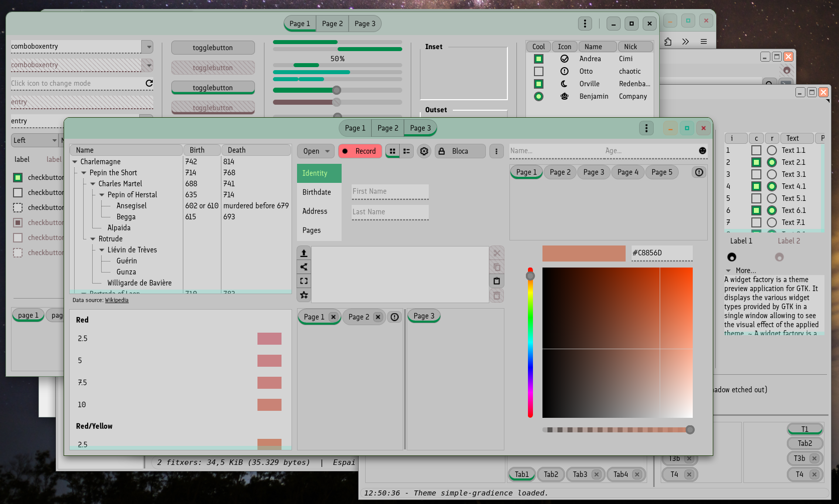The width and height of the screenshot is (839, 504).
Task: Click the share icon in the side toolbar
Action: click(304, 267)
